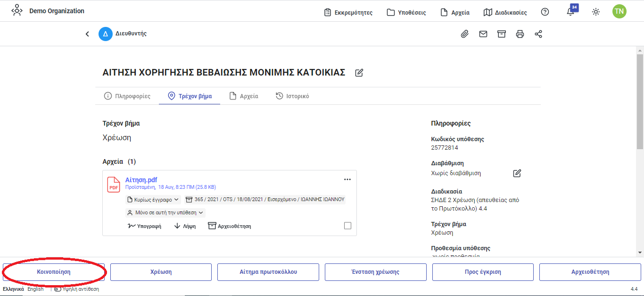The width and height of the screenshot is (644, 296).
Task: Click Αρχειοθέτηση under Αίτηση.pdf
Action: (x=230, y=226)
